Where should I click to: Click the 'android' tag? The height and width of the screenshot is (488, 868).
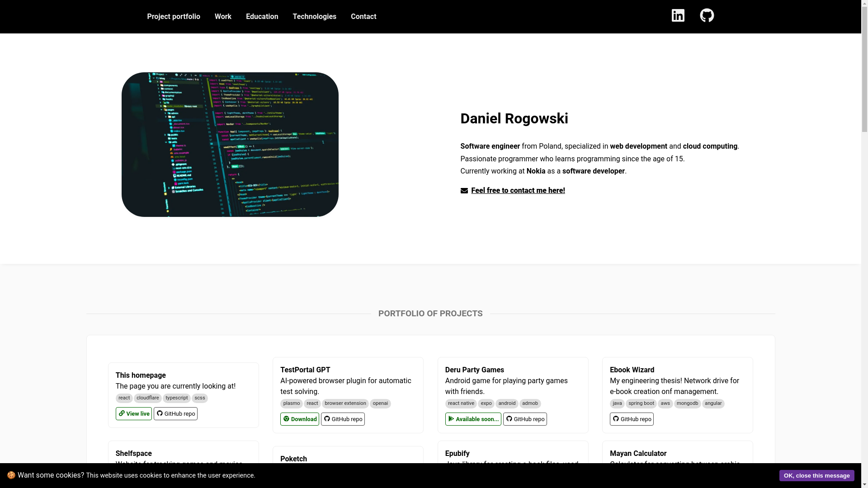pos(507,404)
